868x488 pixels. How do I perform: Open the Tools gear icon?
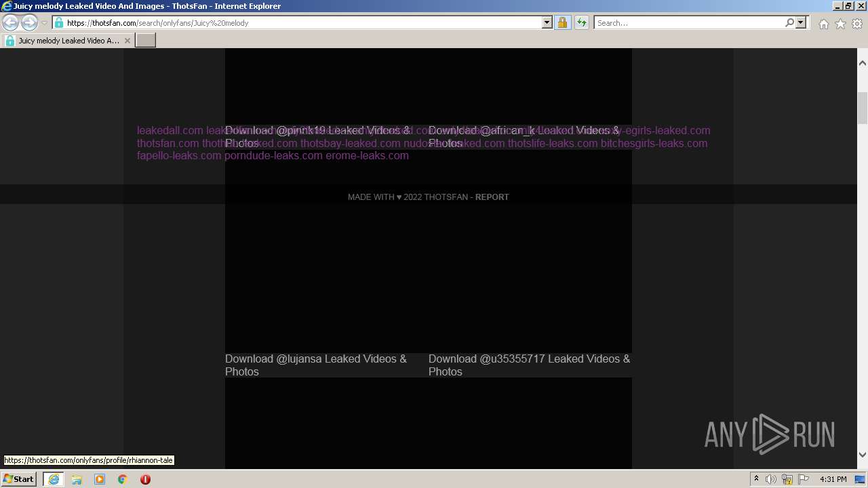[857, 24]
